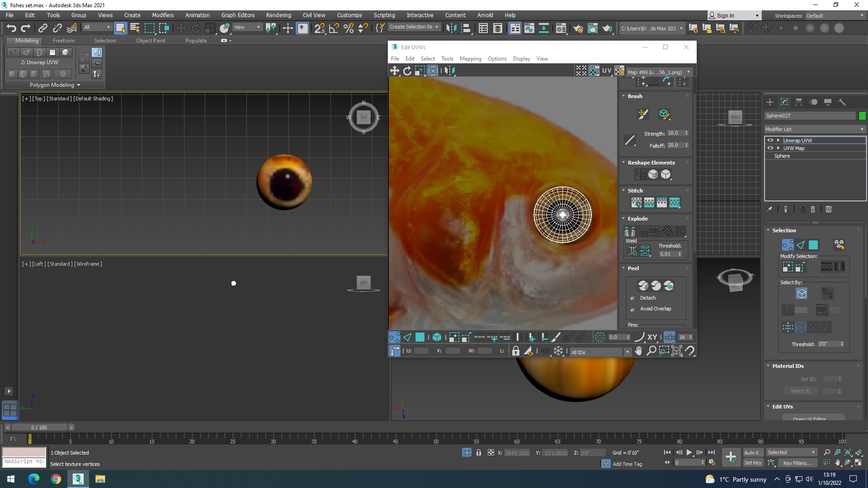Click the Undo arrow in main toolbar
The width and height of the screenshot is (868, 488).
click(11, 28)
